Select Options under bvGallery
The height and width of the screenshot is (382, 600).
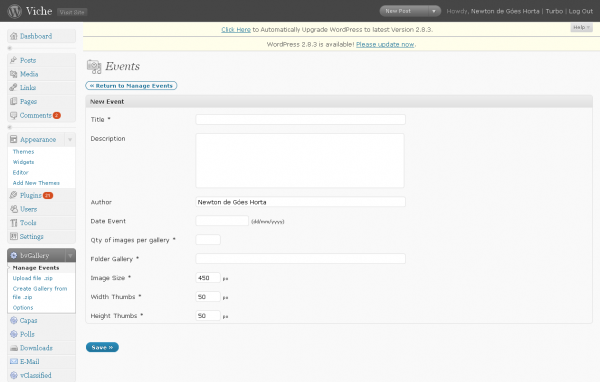click(x=23, y=307)
